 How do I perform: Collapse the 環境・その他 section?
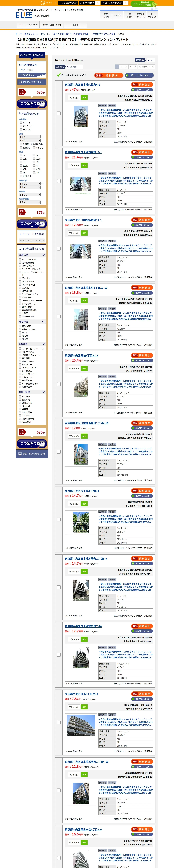[x=32, y=392]
